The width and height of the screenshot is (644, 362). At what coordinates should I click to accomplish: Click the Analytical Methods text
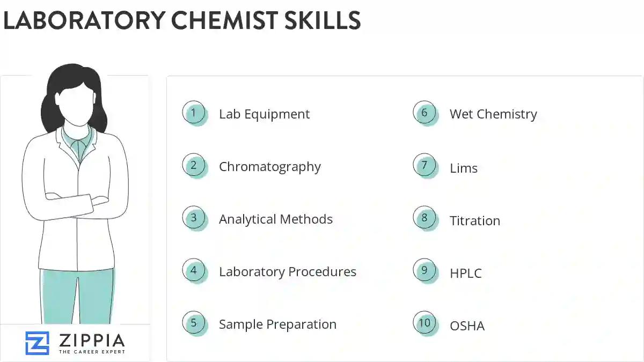pos(275,219)
